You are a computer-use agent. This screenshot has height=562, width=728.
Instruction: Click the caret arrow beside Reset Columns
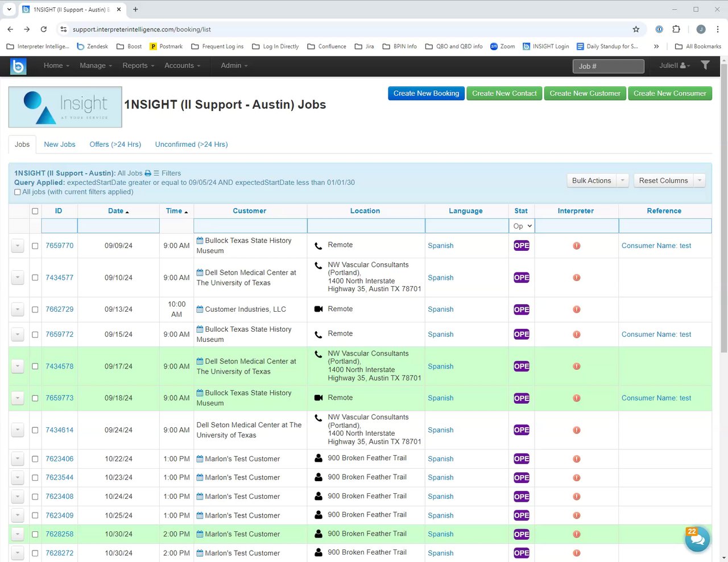click(700, 180)
